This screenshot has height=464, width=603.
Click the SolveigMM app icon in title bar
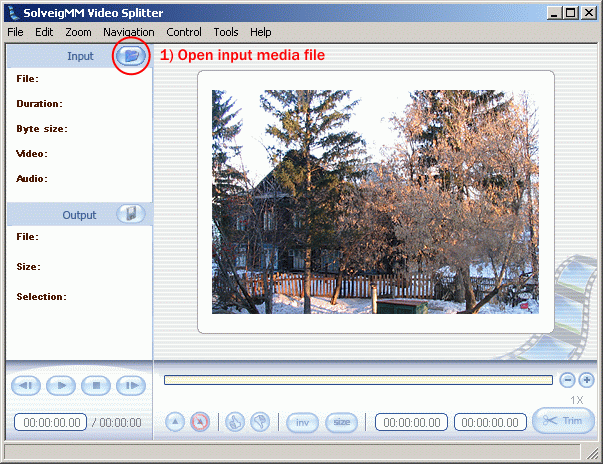[x=14, y=13]
